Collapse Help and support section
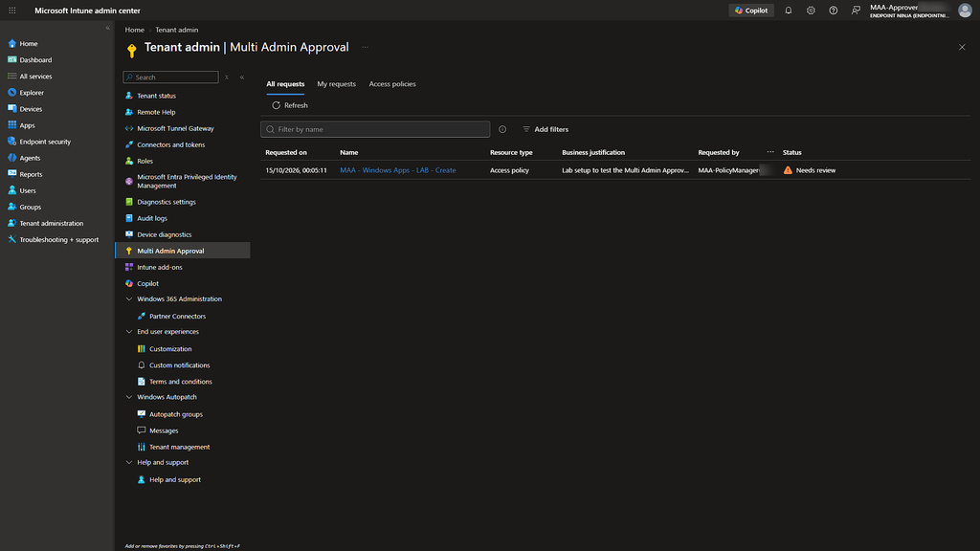The width and height of the screenshot is (980, 551). [x=129, y=462]
